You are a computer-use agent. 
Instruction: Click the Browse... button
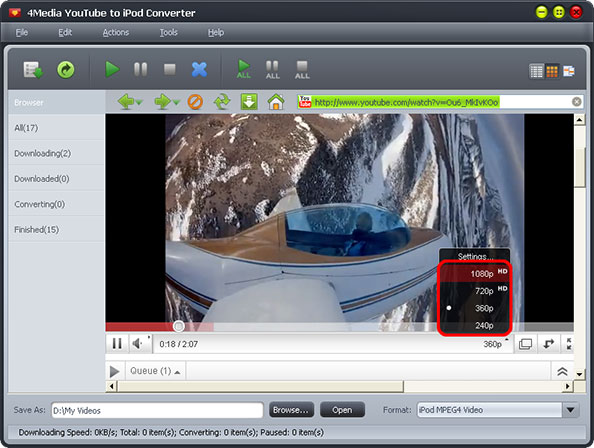pyautogui.click(x=291, y=410)
